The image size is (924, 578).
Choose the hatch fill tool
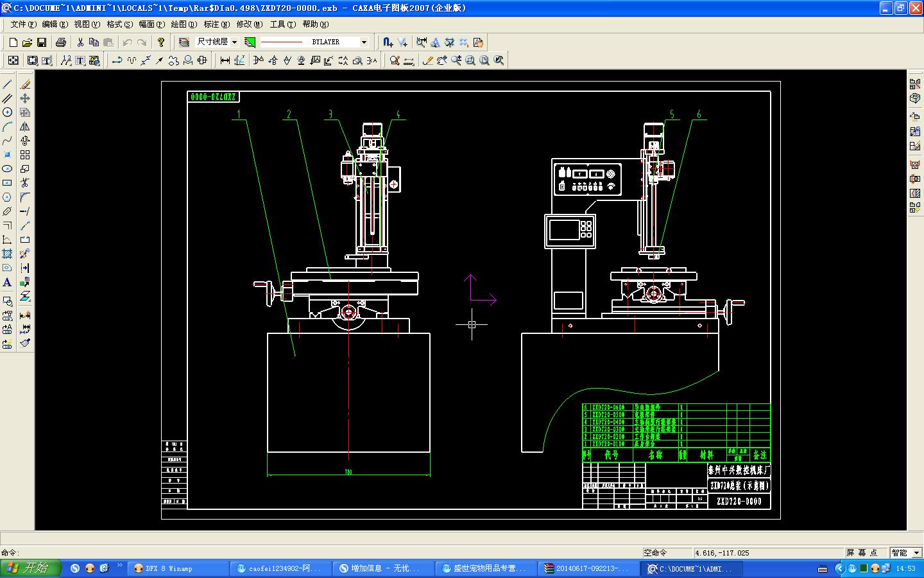tap(7, 254)
